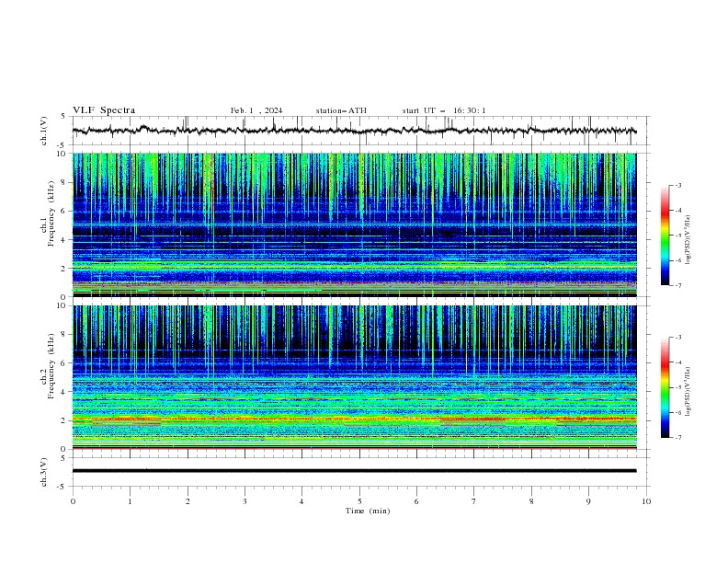Screen dimensions: 728x563
Task: Click inside the ch.1 spectrogram panel
Action: tap(354, 224)
